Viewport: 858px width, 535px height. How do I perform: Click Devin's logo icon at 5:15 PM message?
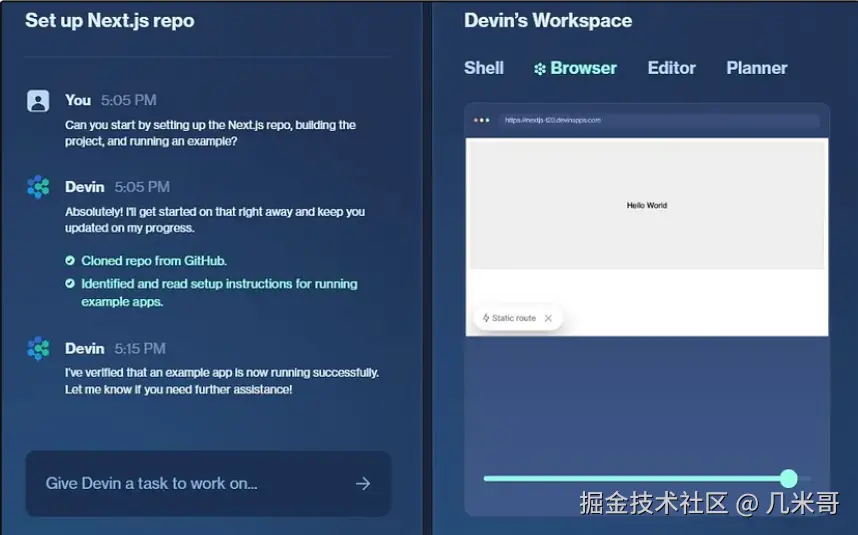[38, 348]
